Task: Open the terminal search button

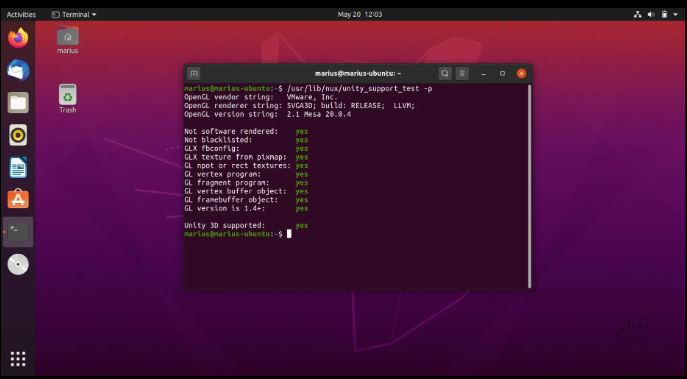Action: pyautogui.click(x=445, y=74)
